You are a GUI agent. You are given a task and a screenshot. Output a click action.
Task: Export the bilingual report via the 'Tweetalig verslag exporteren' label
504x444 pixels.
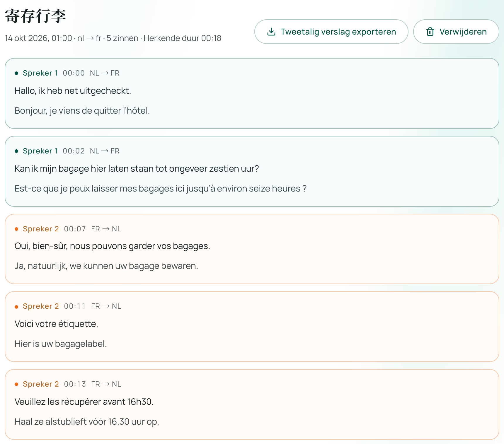(x=338, y=32)
